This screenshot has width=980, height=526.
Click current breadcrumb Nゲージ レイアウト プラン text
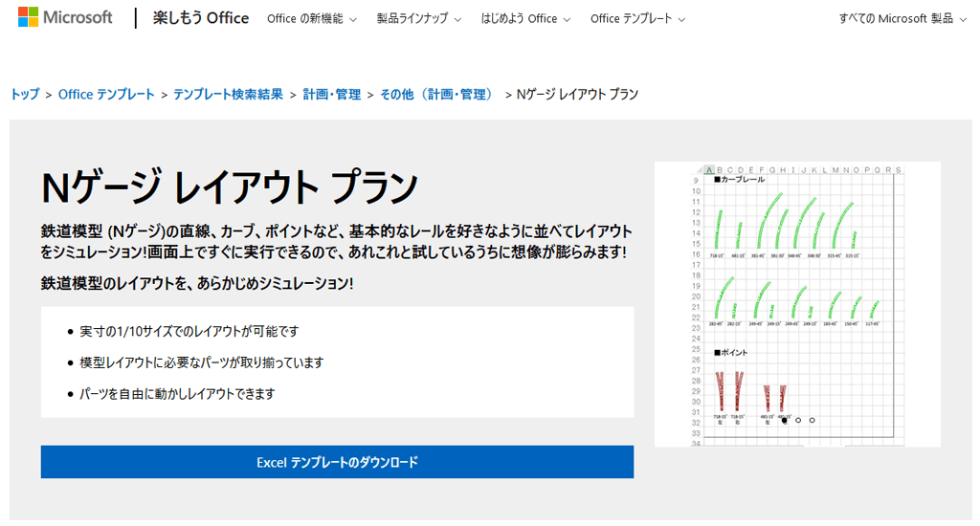pos(577,95)
